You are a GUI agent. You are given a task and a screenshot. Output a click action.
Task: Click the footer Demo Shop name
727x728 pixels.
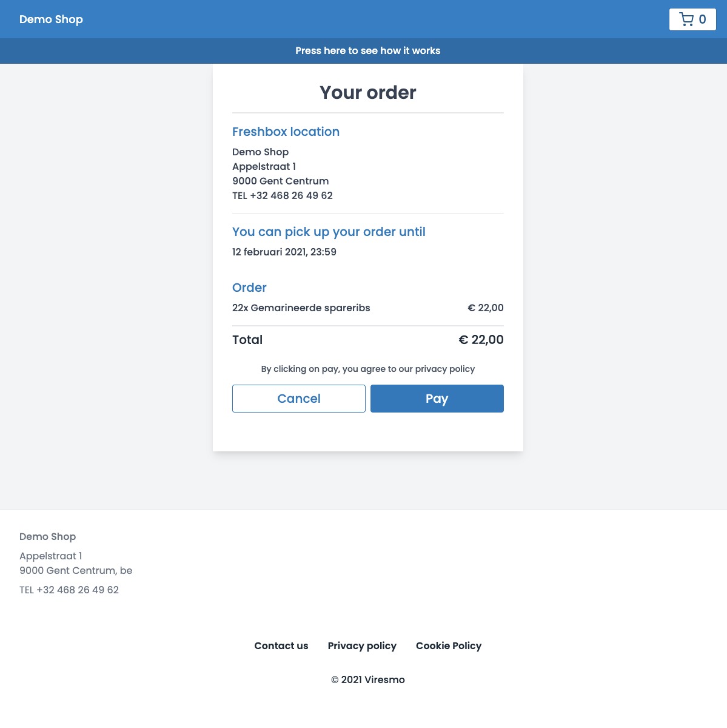point(47,536)
